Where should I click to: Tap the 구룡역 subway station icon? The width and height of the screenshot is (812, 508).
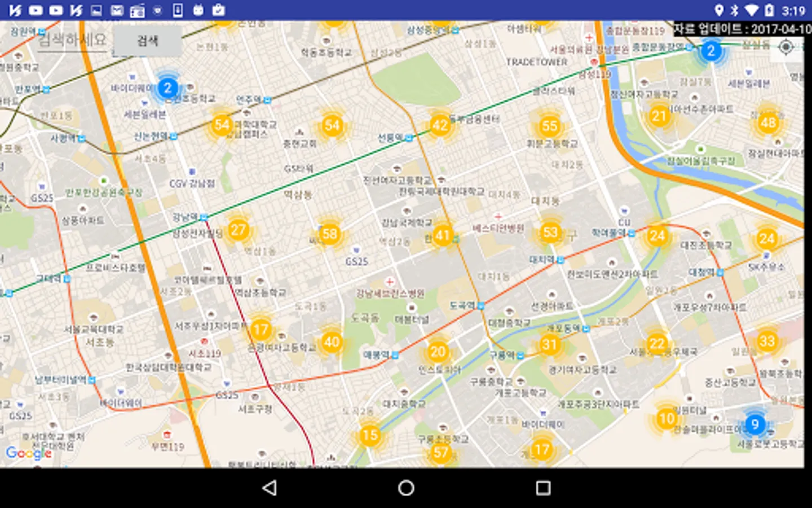(x=520, y=355)
